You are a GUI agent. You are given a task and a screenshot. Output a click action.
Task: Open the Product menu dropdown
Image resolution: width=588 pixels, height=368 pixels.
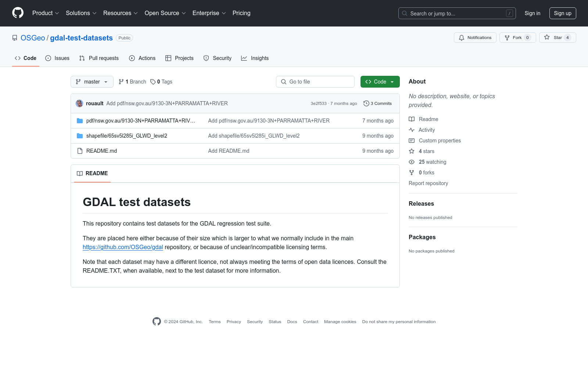pos(46,13)
